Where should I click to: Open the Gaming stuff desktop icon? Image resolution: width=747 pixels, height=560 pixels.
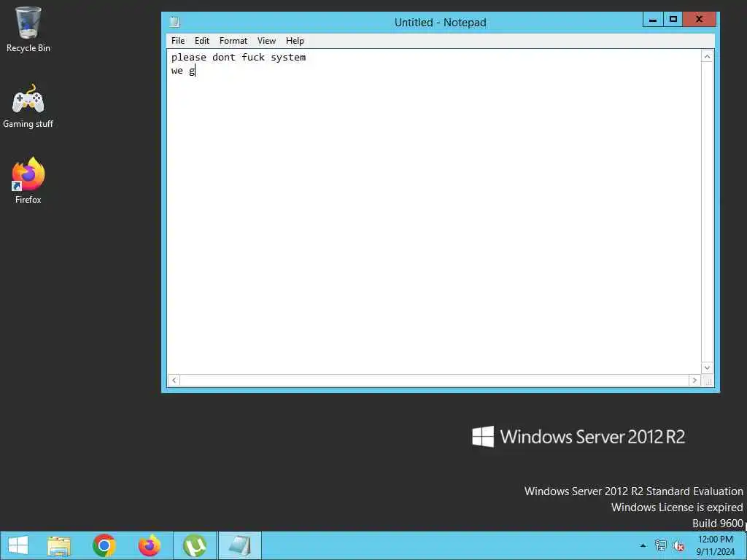(x=28, y=106)
